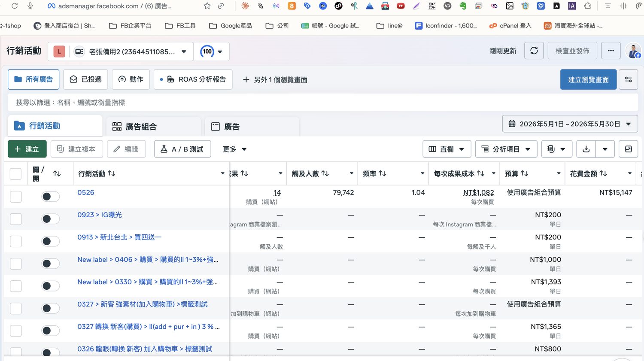644x361 pixels.
Task: Sort by 預算 column arrows
Action: [x=525, y=173]
